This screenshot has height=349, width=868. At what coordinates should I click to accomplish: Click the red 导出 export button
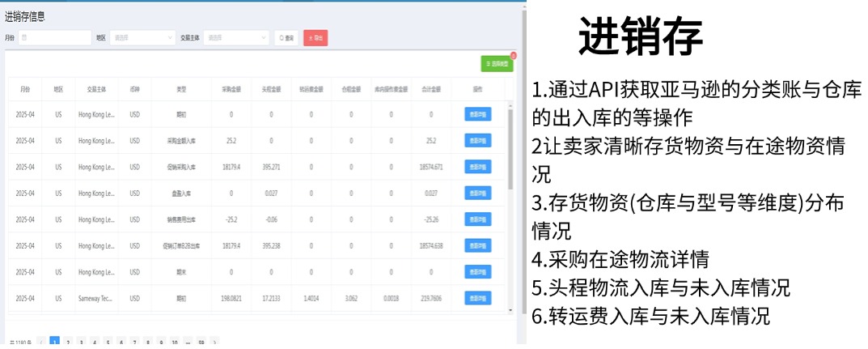tap(315, 38)
